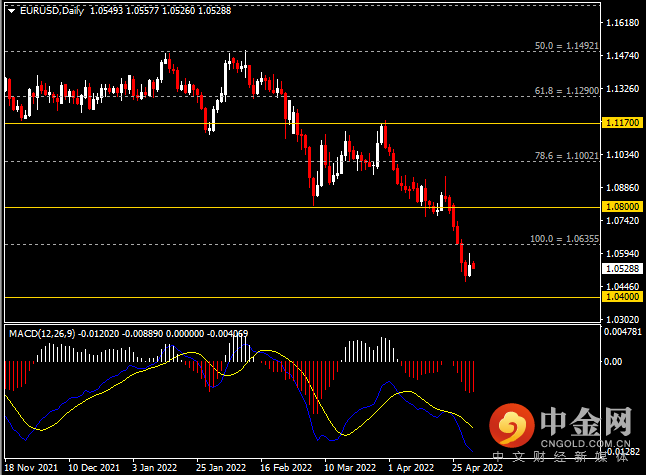Select the yellow 1.08000 price level tag
The image size is (646, 475).
623,207
